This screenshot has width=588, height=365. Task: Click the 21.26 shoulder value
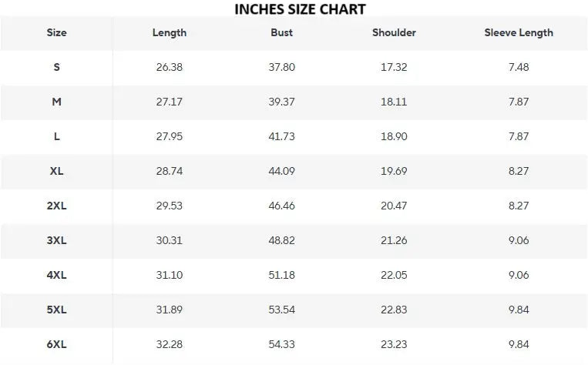tap(394, 240)
